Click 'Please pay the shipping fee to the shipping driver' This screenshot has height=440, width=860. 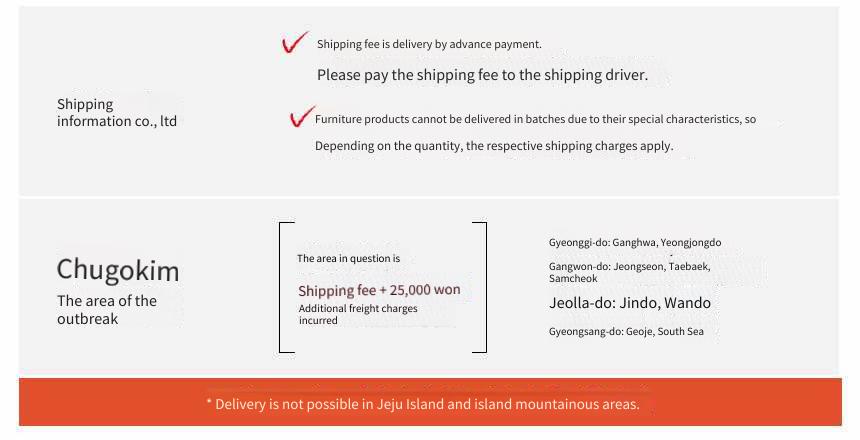point(482,75)
